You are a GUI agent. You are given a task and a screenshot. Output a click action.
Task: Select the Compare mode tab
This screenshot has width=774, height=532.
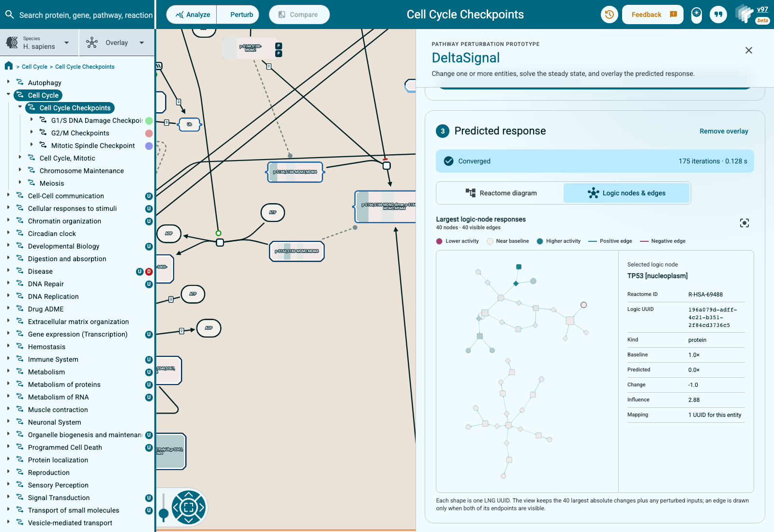[299, 15]
